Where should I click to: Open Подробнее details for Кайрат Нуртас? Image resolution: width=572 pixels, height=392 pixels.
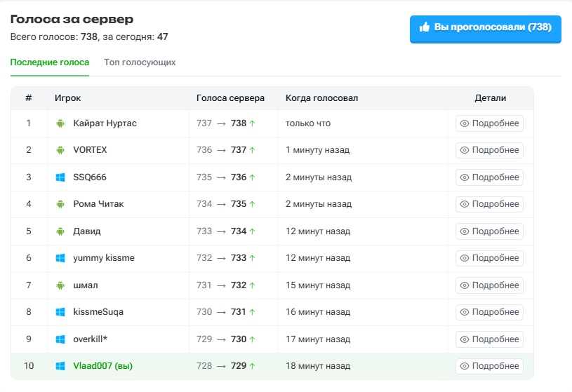489,123
